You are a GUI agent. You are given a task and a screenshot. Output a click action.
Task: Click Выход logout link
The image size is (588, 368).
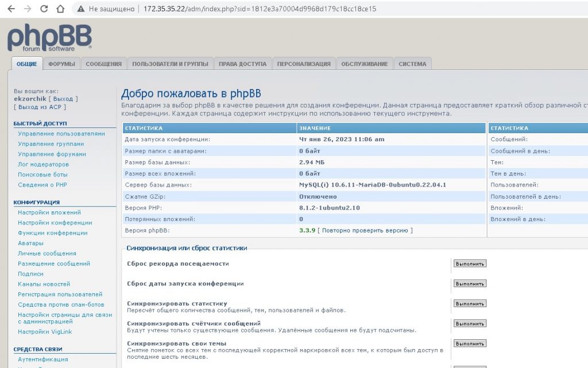(x=63, y=99)
